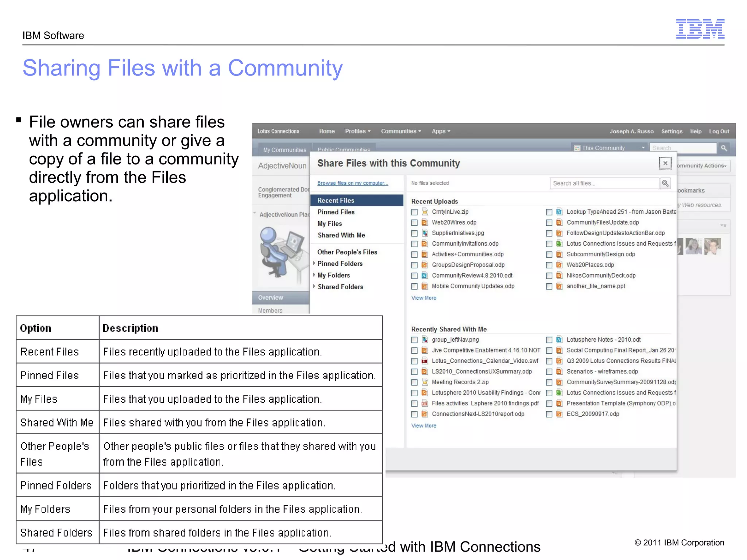Click the image icon next to SupplierIniatives.jpg

coord(425,233)
